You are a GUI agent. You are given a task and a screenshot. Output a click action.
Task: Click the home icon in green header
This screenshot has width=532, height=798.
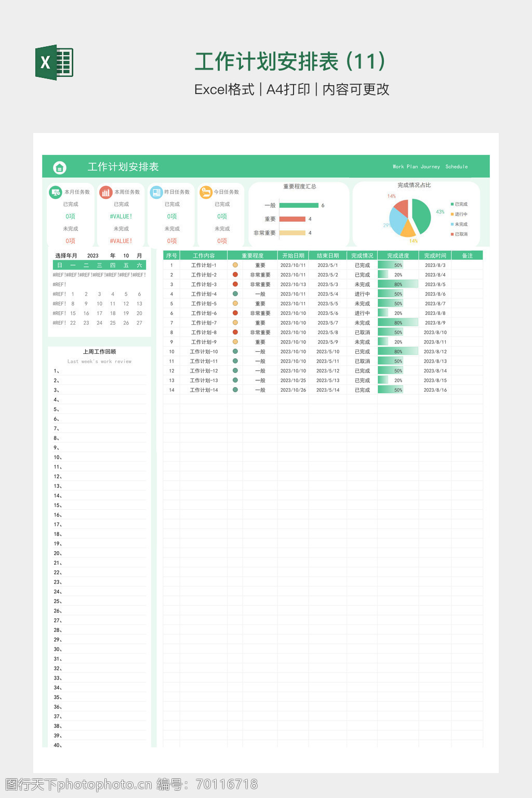[60, 167]
